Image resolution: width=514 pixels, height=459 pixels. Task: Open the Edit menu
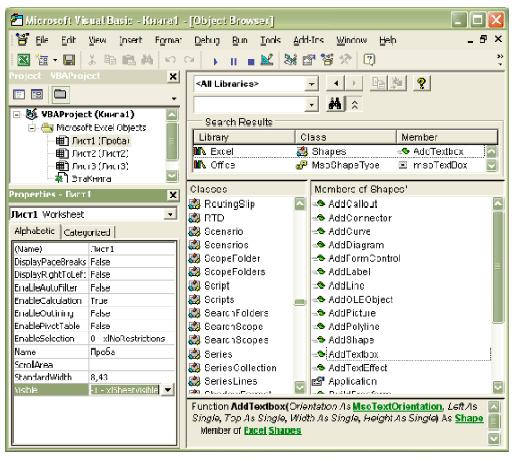pyautogui.click(x=68, y=40)
